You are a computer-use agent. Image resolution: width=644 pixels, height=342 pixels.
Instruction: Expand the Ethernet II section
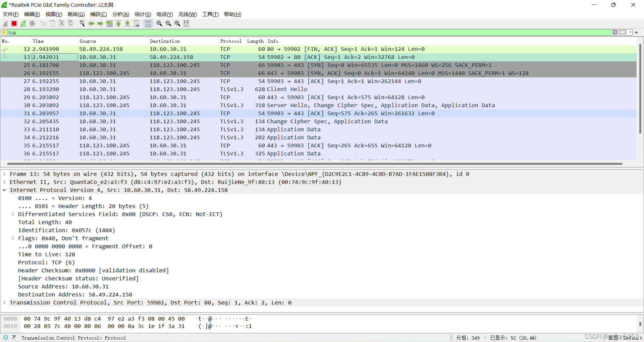(x=4, y=182)
